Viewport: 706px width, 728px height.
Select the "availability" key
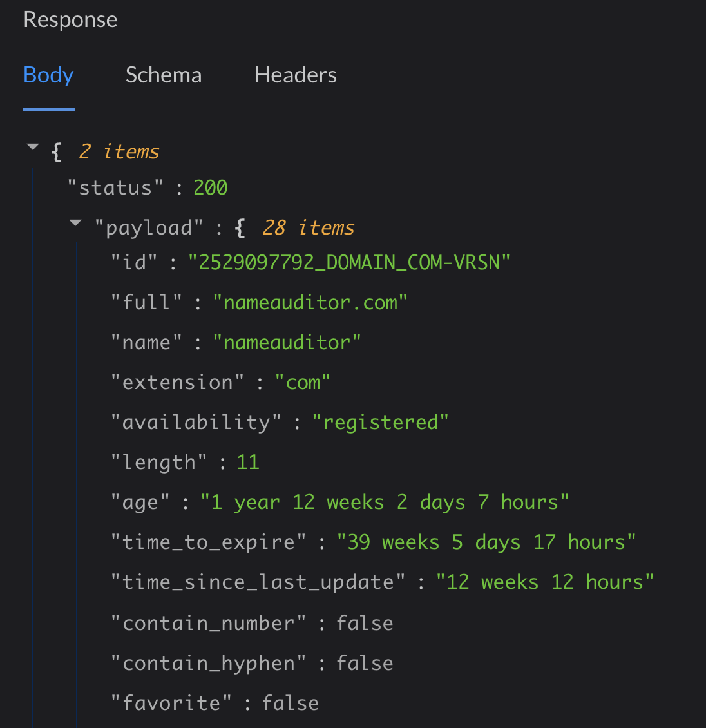coord(196,423)
